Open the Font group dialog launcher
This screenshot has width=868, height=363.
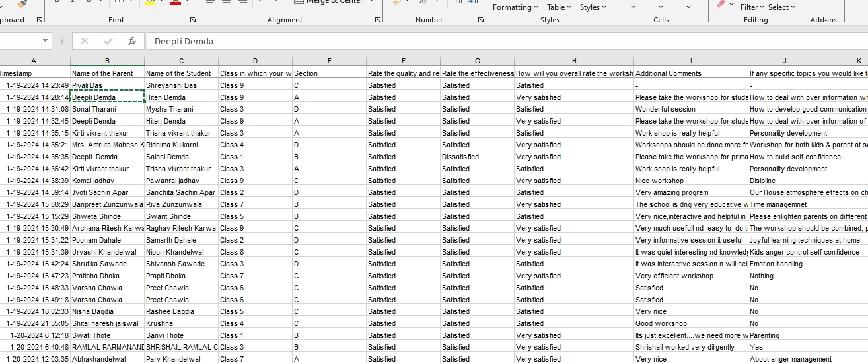(x=193, y=20)
